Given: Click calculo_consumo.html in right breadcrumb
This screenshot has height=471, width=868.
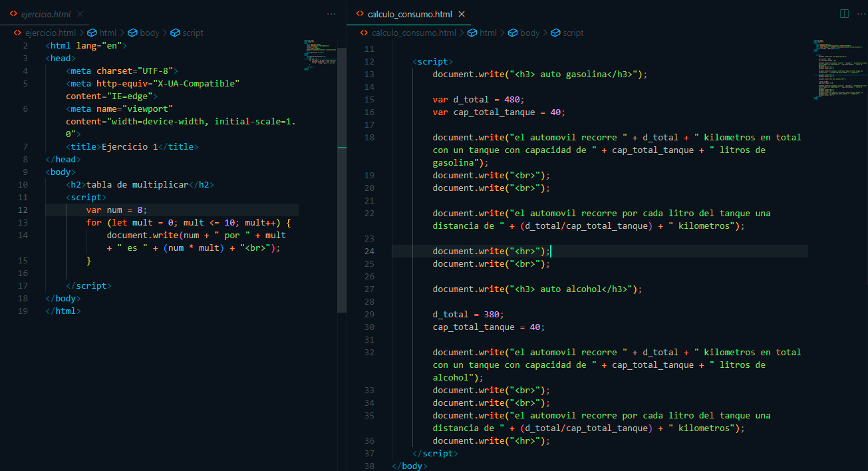Looking at the screenshot, I should tap(414, 33).
